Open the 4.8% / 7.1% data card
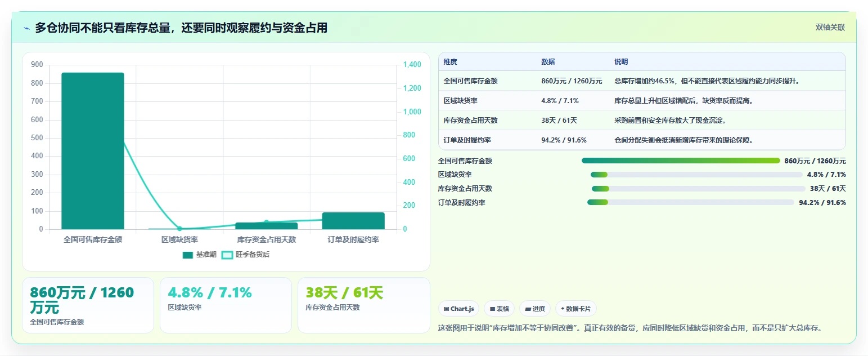This screenshot has height=356, width=868. (x=226, y=305)
